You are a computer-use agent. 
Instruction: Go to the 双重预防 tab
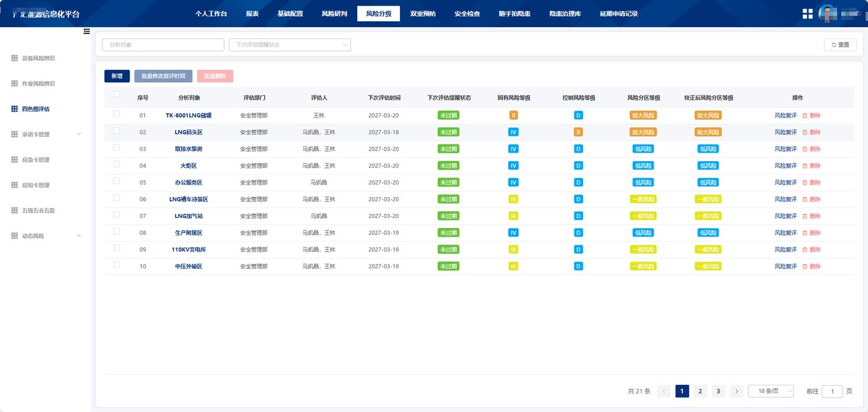[x=423, y=14]
